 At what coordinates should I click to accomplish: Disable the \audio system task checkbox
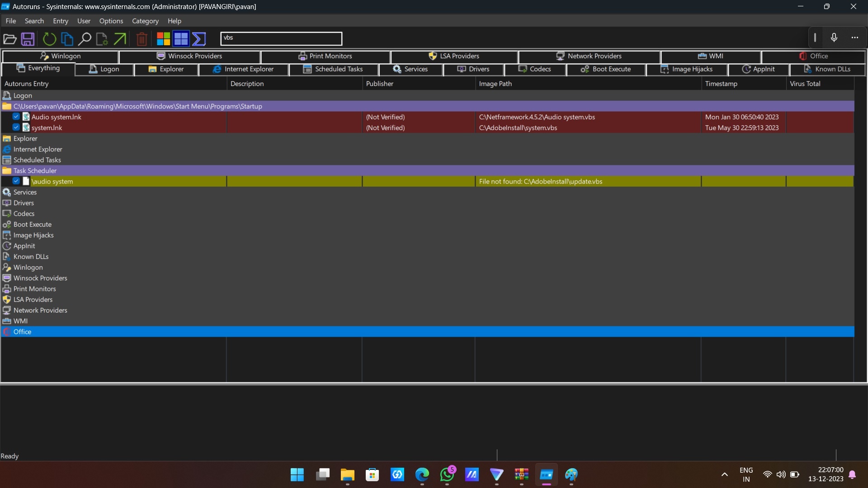pyautogui.click(x=16, y=181)
